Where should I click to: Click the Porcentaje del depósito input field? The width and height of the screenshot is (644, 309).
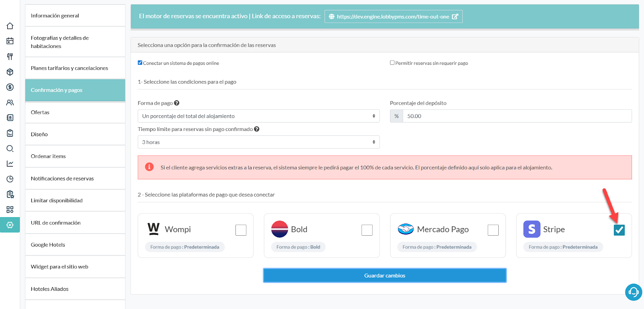tap(517, 116)
